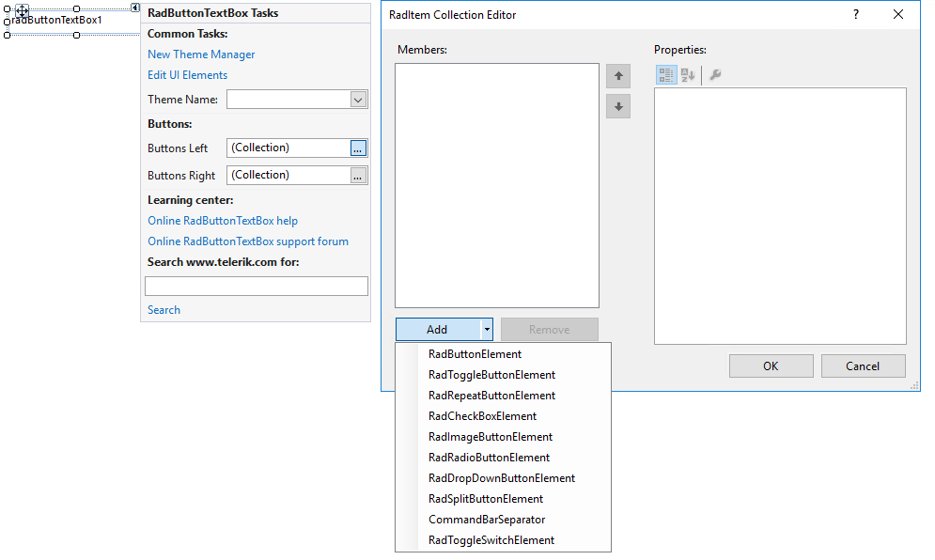Move selected member up with arrow icon
Viewport: 935px width, 560px height.
tap(617, 76)
